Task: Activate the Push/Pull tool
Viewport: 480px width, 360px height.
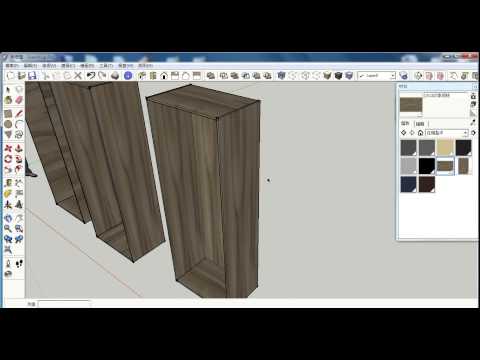Action: point(19,148)
